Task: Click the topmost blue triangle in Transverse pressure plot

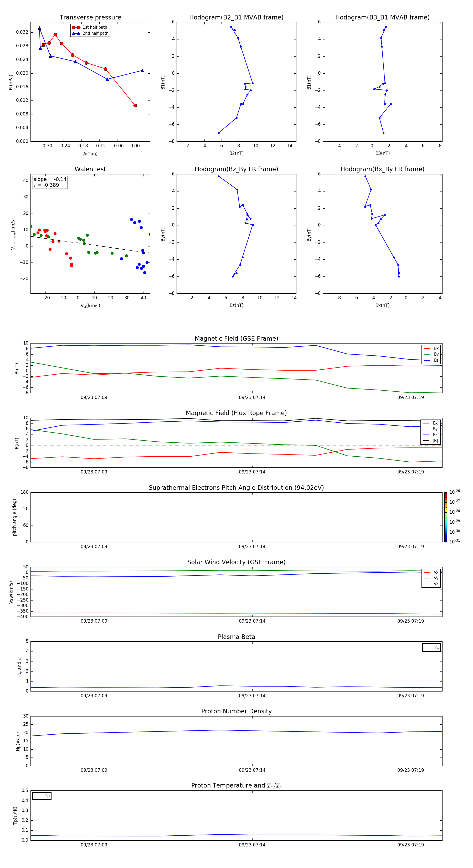Action: [x=39, y=28]
